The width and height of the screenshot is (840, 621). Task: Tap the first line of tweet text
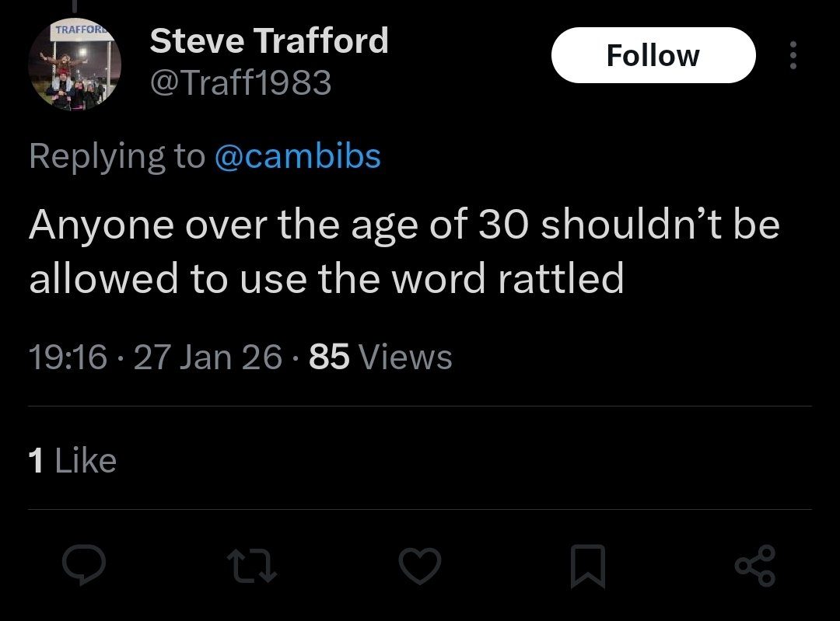tap(404, 225)
